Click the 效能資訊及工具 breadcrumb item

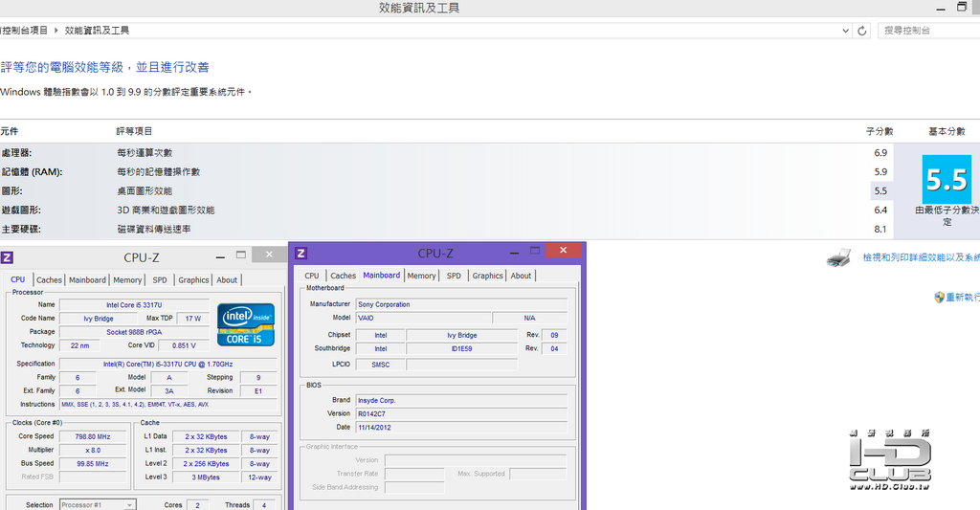click(x=97, y=30)
